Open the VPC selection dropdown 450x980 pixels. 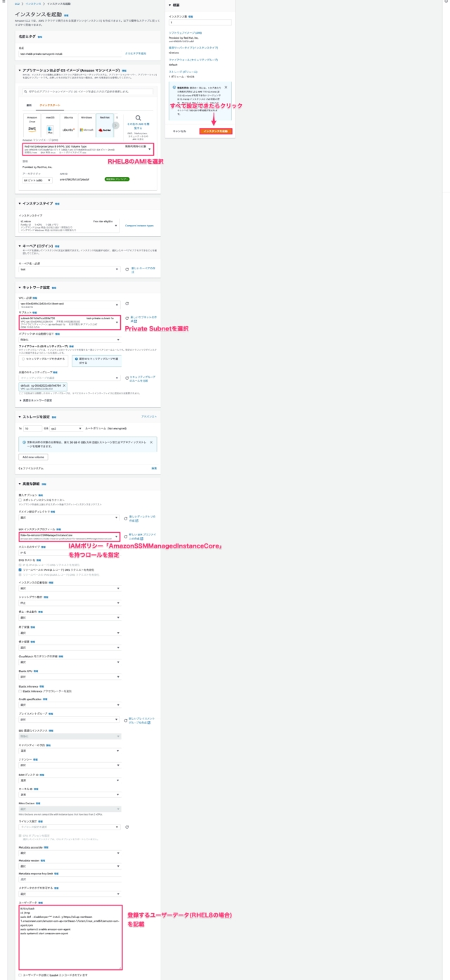(70, 305)
